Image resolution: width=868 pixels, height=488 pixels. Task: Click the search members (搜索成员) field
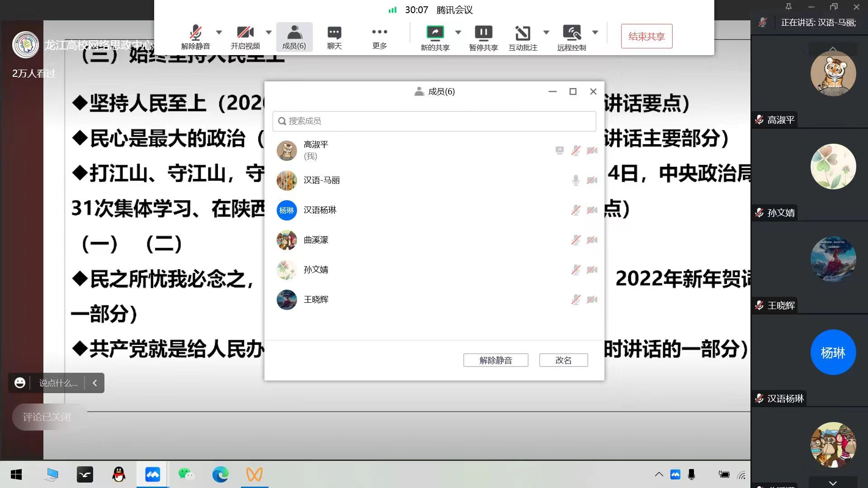(x=434, y=121)
